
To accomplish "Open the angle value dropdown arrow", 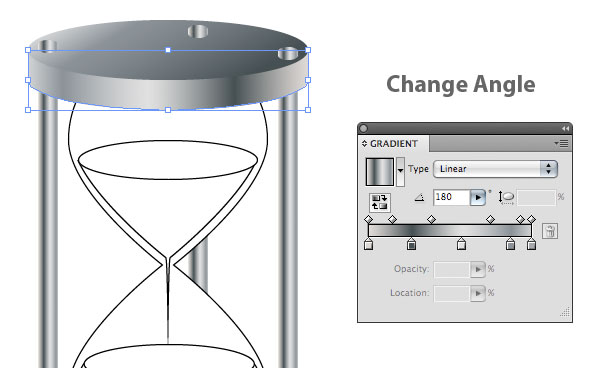I will point(478,197).
